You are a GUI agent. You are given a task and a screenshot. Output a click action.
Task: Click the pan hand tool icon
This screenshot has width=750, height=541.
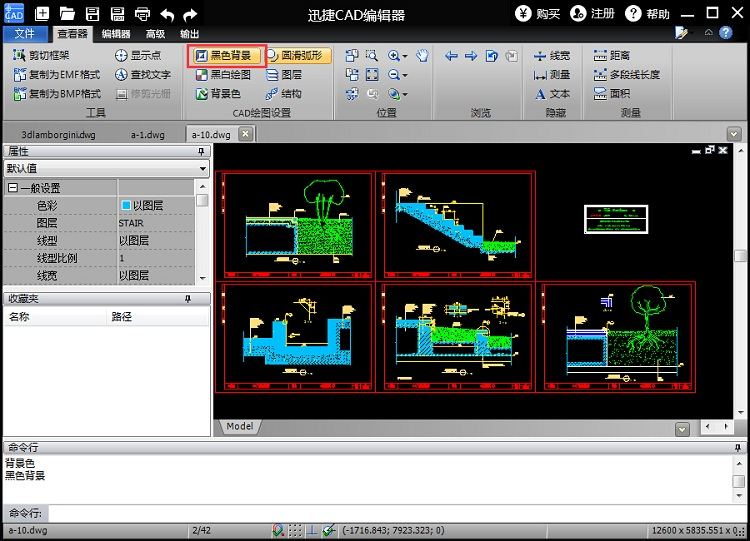422,56
